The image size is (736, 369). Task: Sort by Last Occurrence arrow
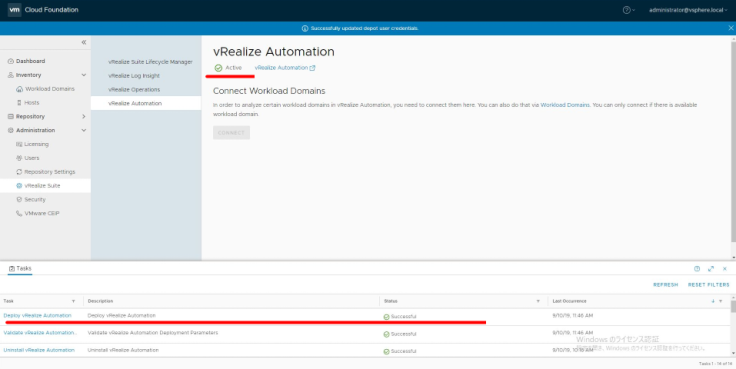[713, 301]
